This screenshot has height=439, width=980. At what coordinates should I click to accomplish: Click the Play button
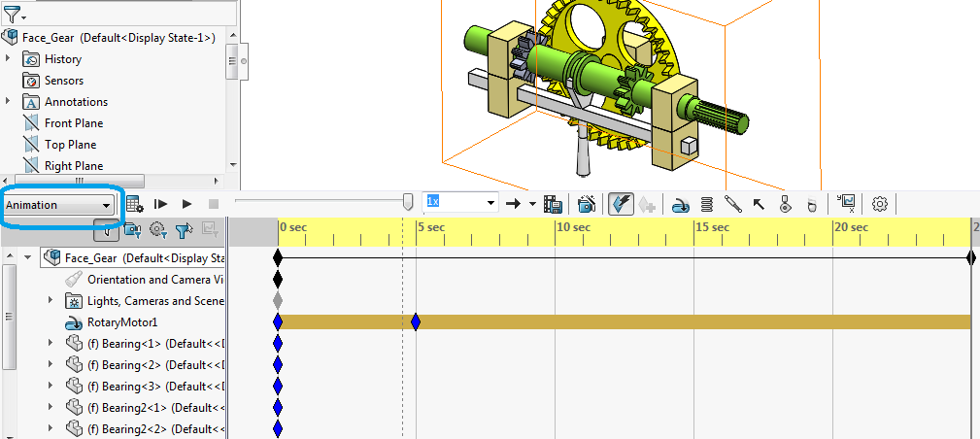coord(186,204)
